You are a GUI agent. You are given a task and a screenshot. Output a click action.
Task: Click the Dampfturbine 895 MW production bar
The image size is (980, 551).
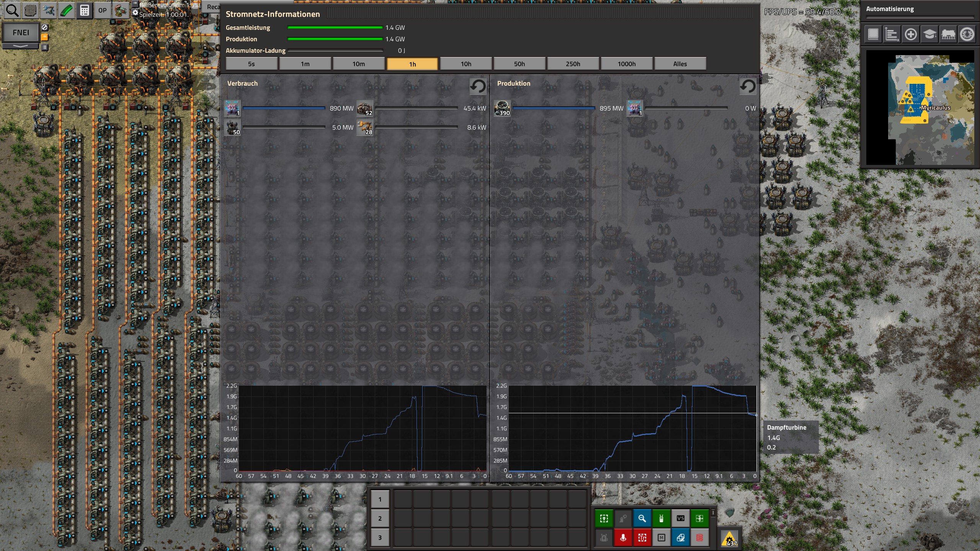coord(553,108)
